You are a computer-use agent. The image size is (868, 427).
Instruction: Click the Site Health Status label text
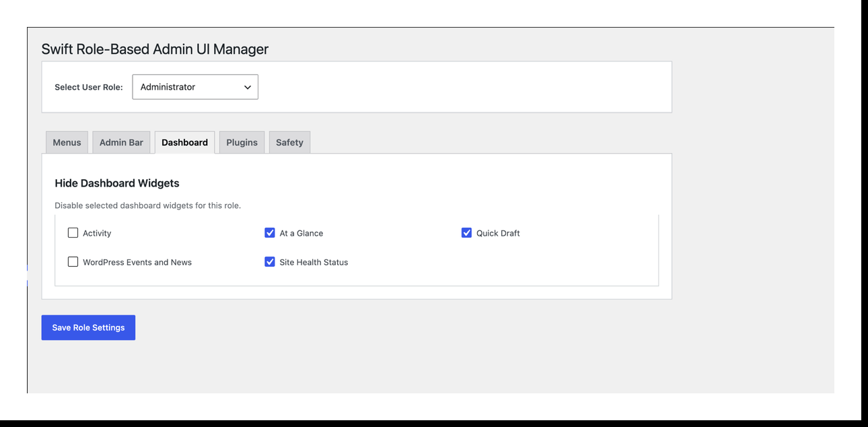pyautogui.click(x=315, y=261)
